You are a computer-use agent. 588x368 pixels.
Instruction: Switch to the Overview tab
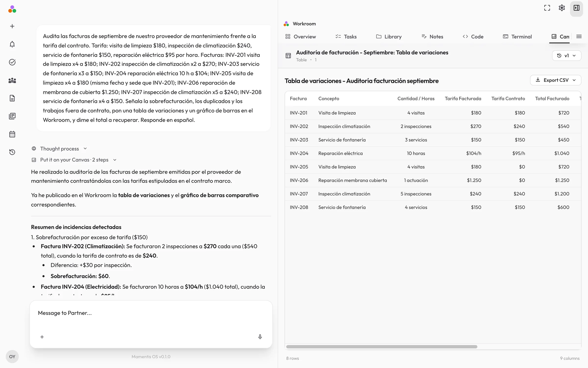pos(301,37)
